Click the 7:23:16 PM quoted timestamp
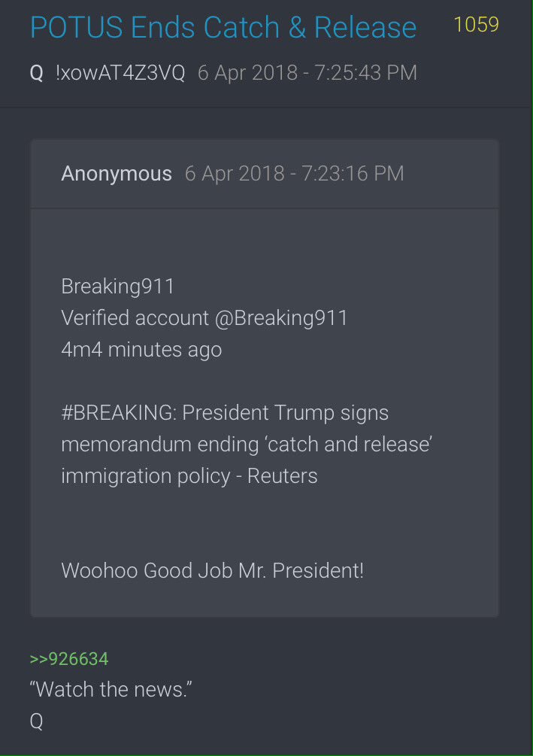Image resolution: width=533 pixels, height=756 pixels. click(353, 174)
